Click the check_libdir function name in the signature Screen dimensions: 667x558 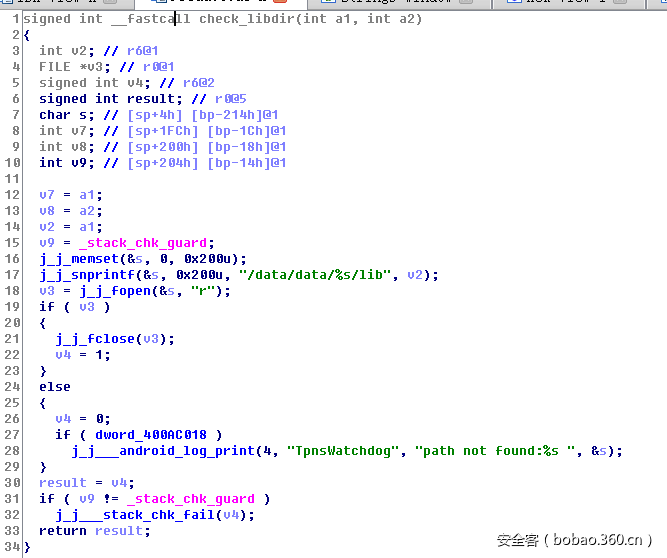pos(247,19)
